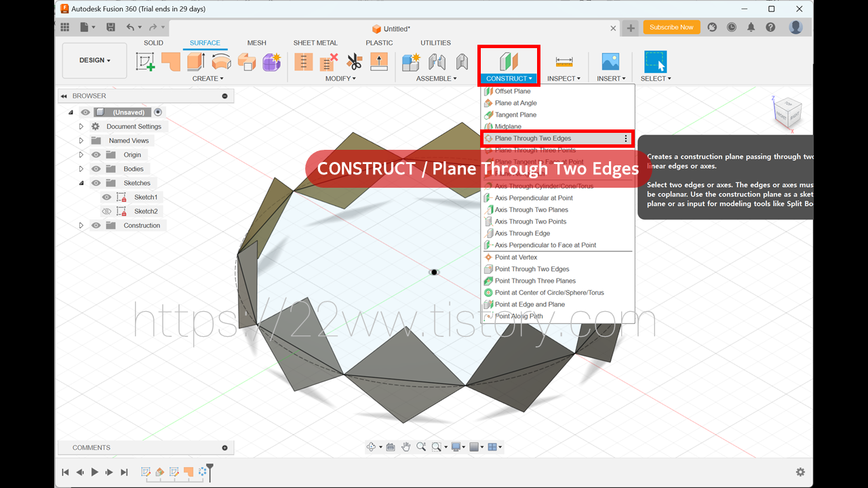Expand the Bodies folder node
The image size is (868, 488).
pyautogui.click(x=81, y=169)
